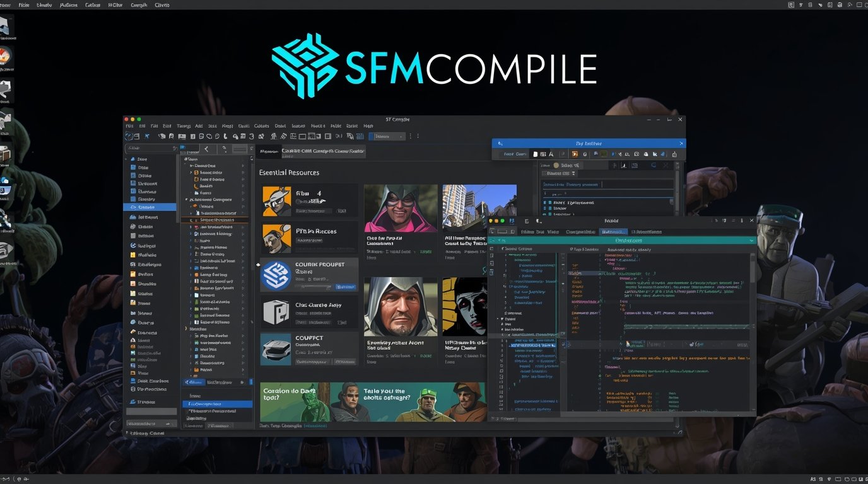Collapse the teal bar chevron in code editor

coord(751,241)
